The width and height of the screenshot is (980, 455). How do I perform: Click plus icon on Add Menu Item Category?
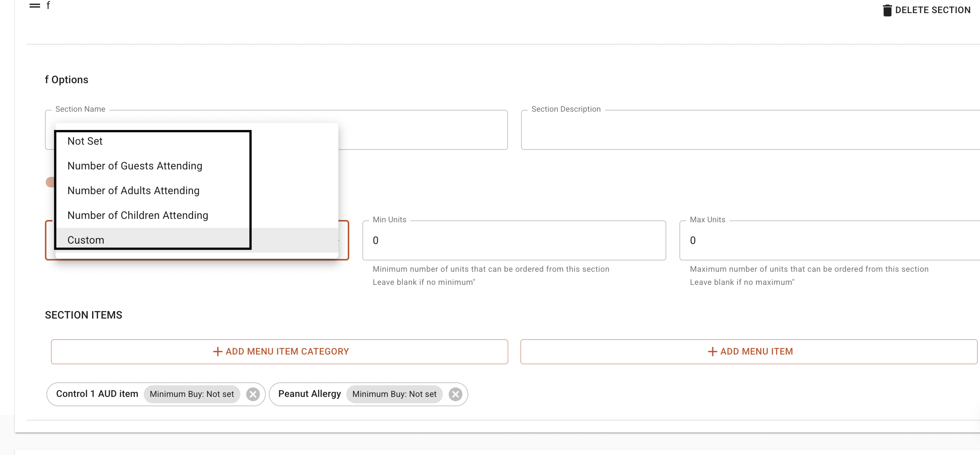[217, 352]
